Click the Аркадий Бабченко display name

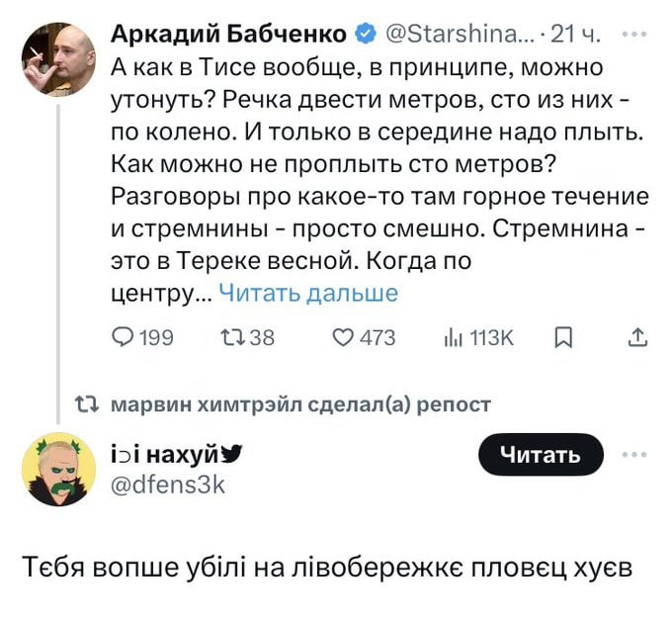point(227,36)
